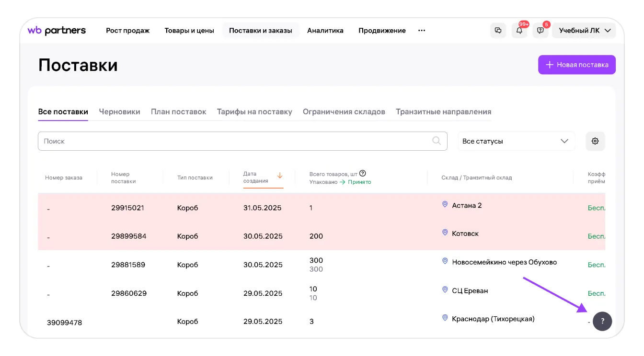This screenshot has width=644, height=356.
Task: Click the table settings gear icon
Action: click(595, 141)
